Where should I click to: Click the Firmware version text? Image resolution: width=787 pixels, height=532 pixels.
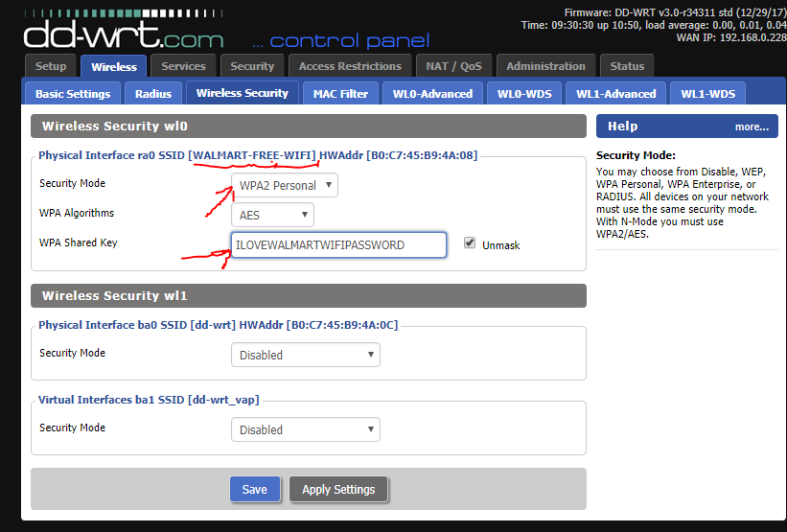[x=675, y=12]
